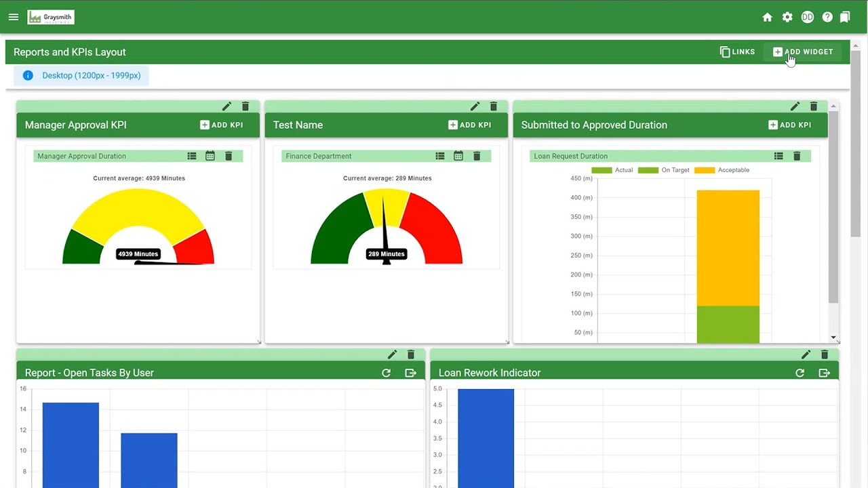Click Current average: 4939 Minutes text
868x488 pixels.
139,178
